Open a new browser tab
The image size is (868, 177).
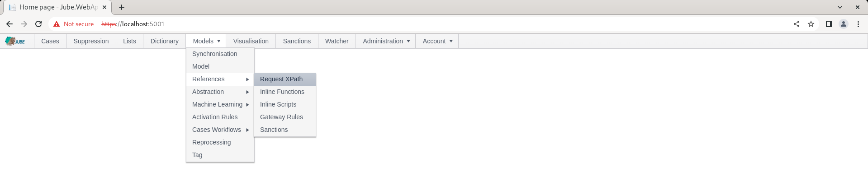tap(122, 7)
